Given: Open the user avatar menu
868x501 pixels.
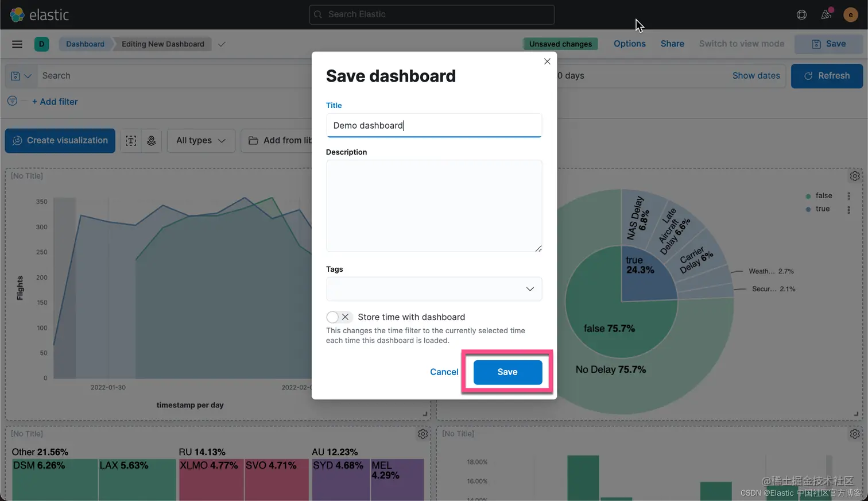Looking at the screenshot, I should click(x=850, y=15).
